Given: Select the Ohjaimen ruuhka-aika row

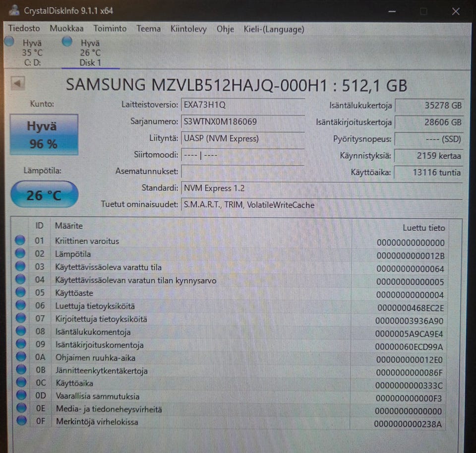Looking at the screenshot, I should [x=230, y=359].
